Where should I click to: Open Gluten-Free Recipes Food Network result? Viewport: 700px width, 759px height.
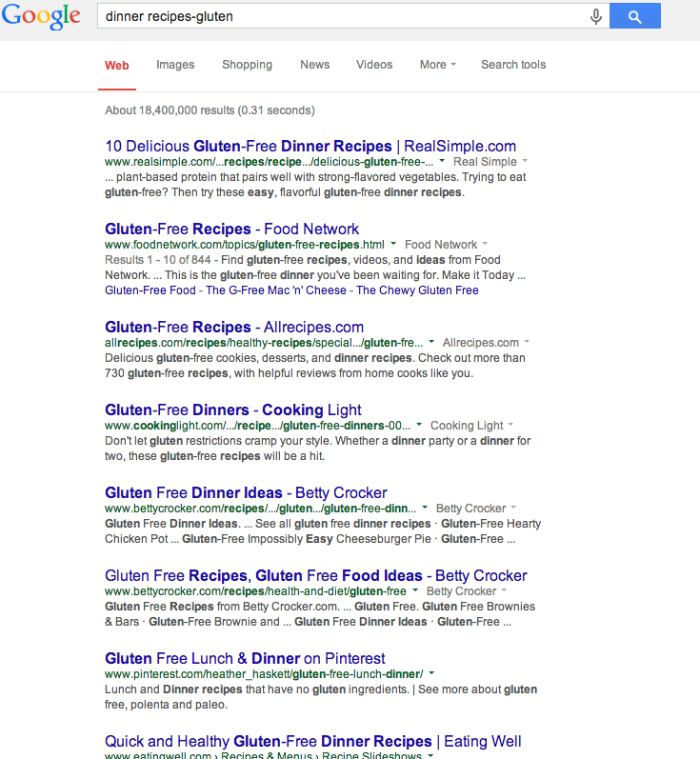tap(231, 229)
